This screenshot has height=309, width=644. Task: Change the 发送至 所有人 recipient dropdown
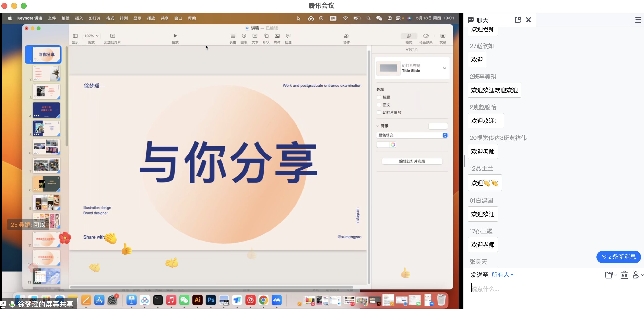(x=502, y=275)
